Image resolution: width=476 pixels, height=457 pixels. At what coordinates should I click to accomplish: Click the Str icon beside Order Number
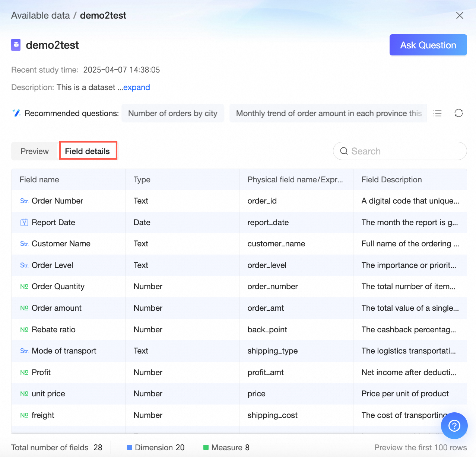click(x=24, y=201)
